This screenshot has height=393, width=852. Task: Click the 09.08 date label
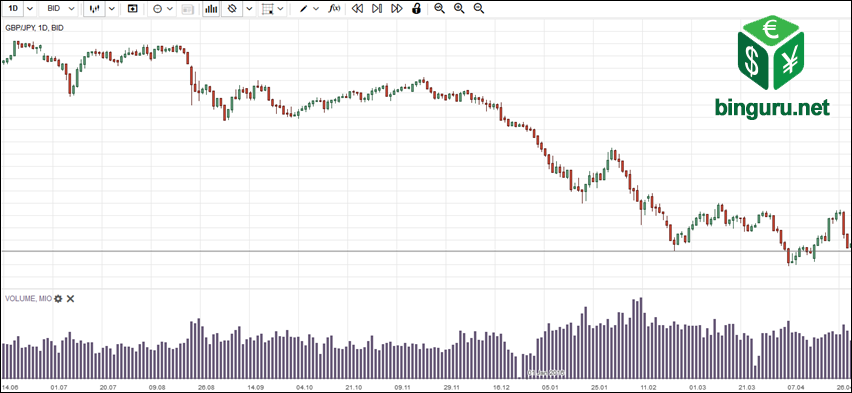[158, 387]
